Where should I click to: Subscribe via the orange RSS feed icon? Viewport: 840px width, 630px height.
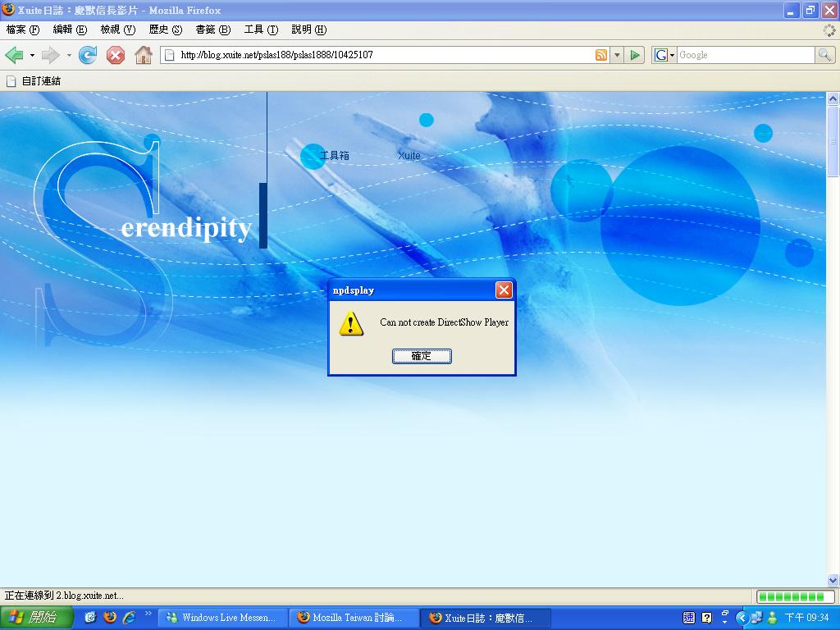601,55
